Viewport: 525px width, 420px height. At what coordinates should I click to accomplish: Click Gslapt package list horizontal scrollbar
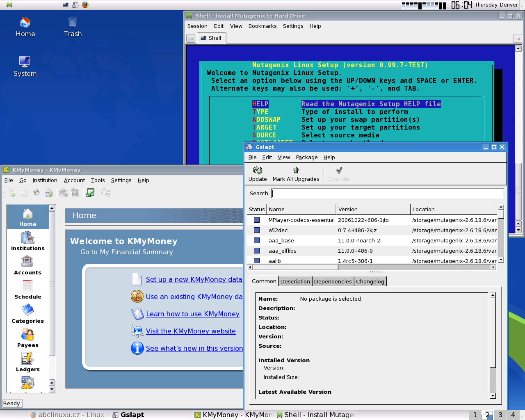tap(372, 267)
